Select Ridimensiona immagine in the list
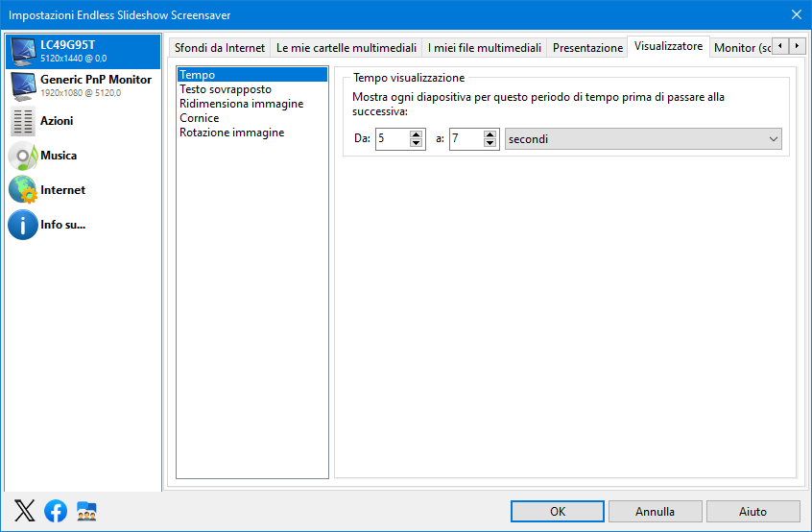 point(252,104)
